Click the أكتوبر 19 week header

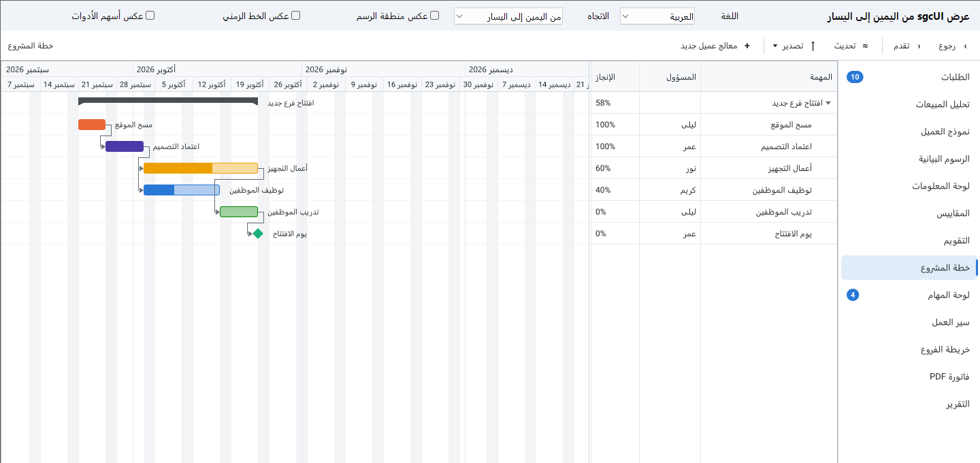point(250,84)
